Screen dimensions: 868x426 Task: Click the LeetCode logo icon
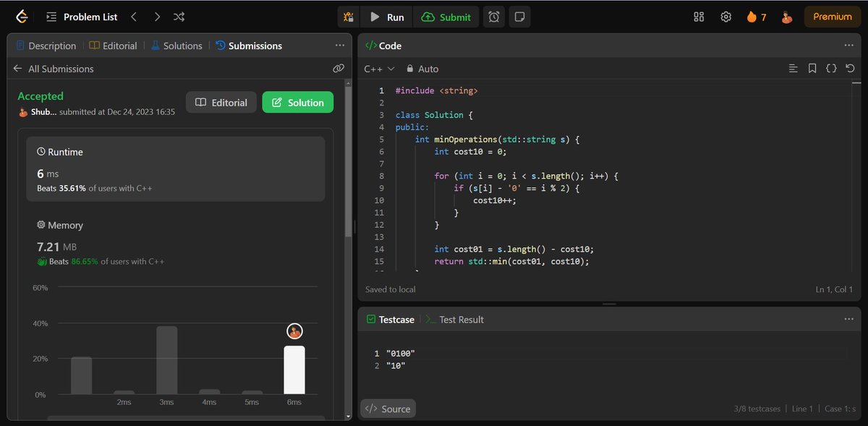coord(22,17)
